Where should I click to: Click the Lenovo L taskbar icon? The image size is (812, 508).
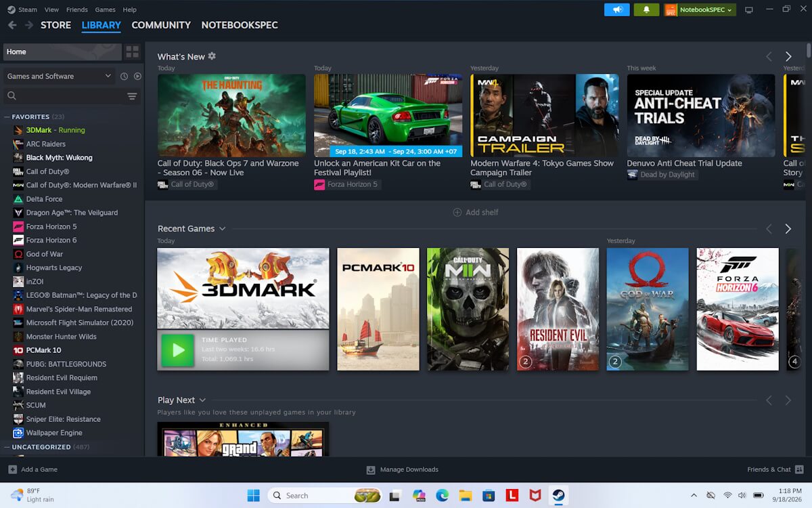[512, 496]
